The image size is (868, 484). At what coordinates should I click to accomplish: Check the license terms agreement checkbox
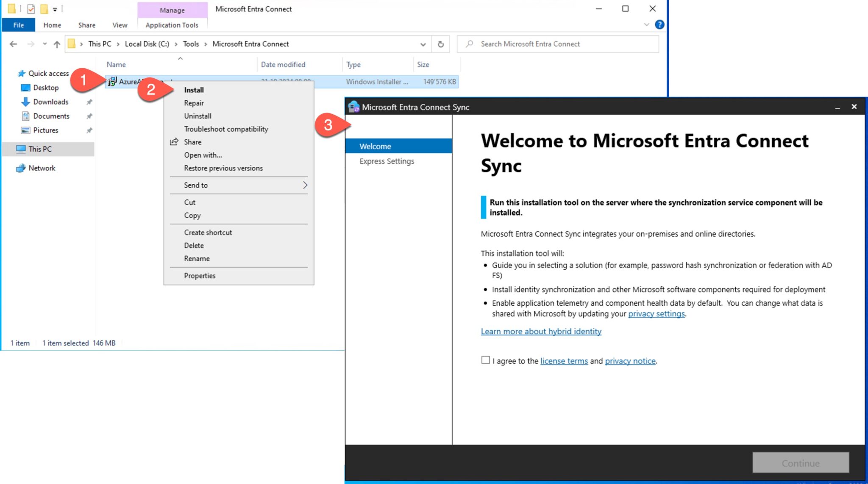pos(485,360)
